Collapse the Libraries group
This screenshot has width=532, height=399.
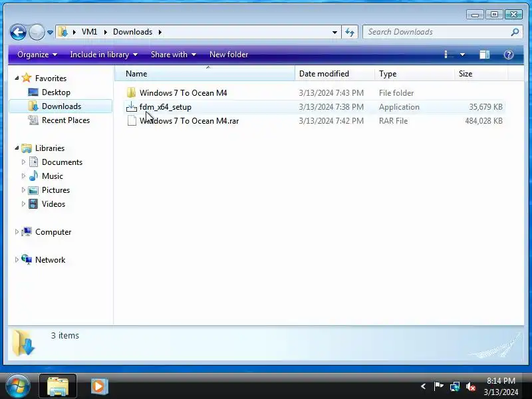17,148
